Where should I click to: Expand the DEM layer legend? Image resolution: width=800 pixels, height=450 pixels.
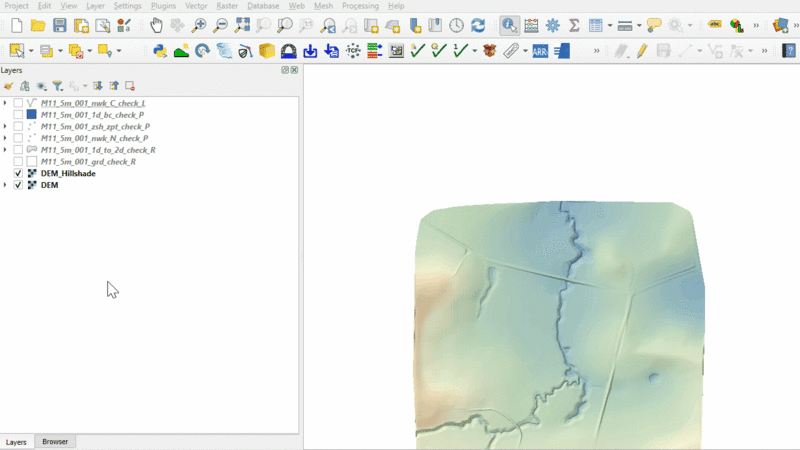click(x=5, y=185)
